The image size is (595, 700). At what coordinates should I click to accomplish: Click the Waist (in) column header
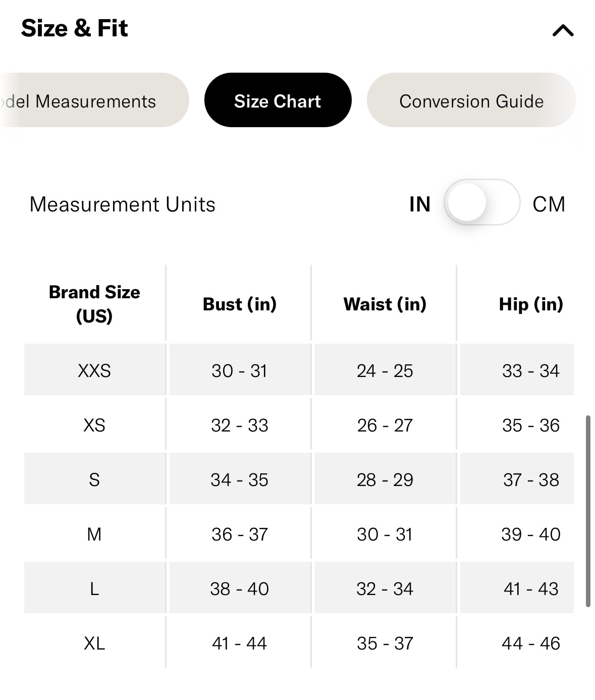click(385, 304)
